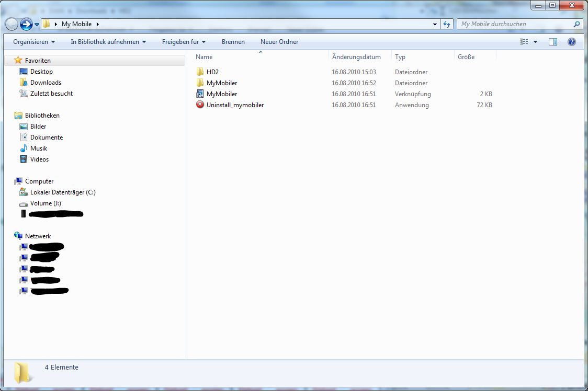The image size is (588, 391).
Task: Click the 72 KB size cell
Action: 484,105
